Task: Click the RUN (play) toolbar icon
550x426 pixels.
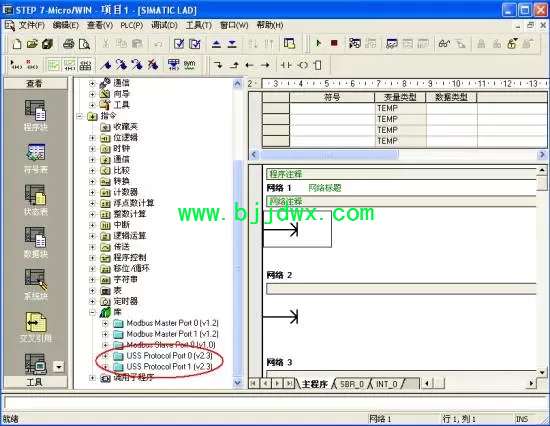Action: pyautogui.click(x=318, y=44)
